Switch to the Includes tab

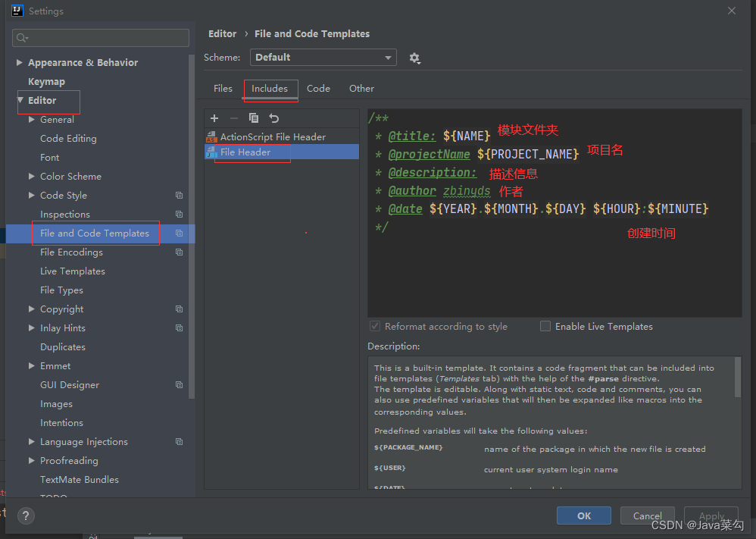click(x=270, y=89)
